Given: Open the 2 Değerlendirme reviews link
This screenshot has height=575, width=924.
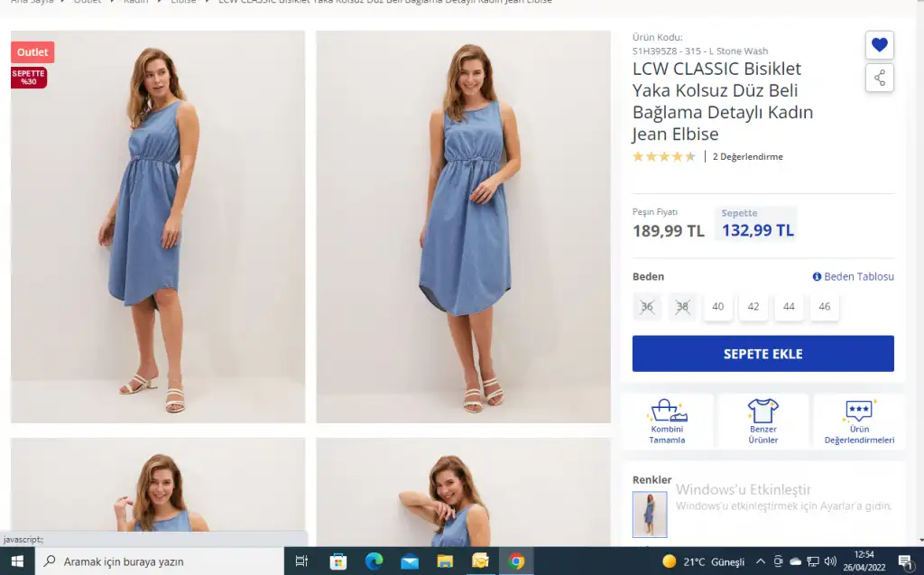Looking at the screenshot, I should 747,157.
